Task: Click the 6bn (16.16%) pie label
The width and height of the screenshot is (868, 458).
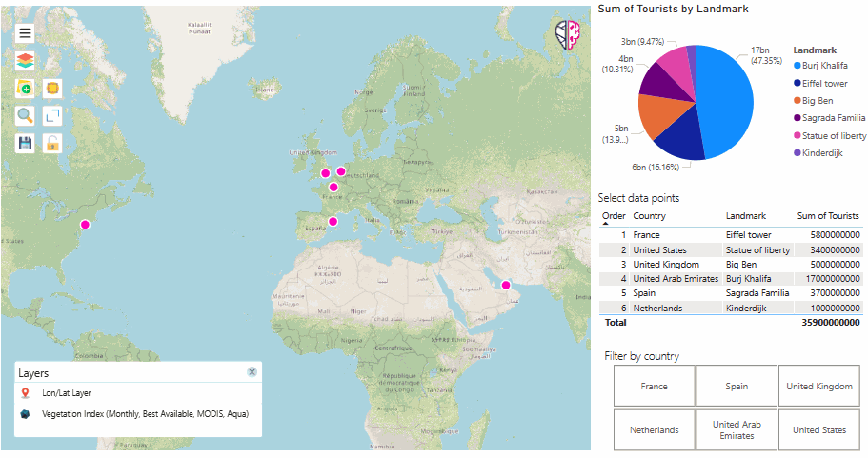Action: 656,167
